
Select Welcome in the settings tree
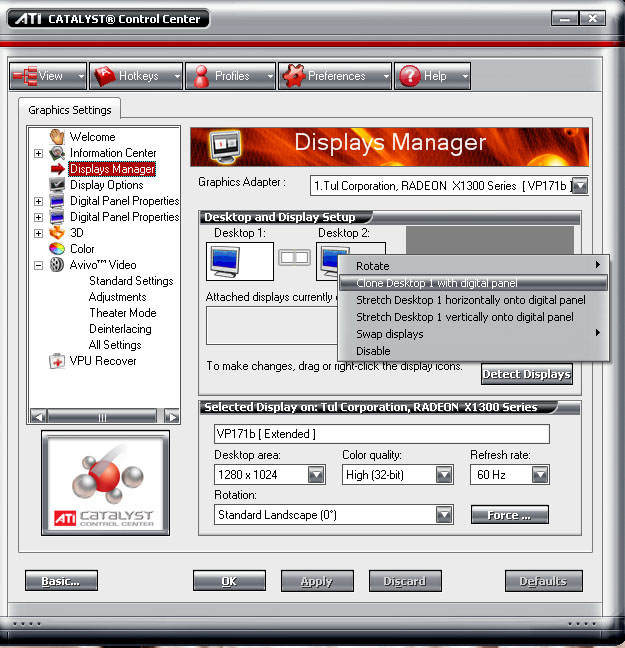[x=93, y=137]
